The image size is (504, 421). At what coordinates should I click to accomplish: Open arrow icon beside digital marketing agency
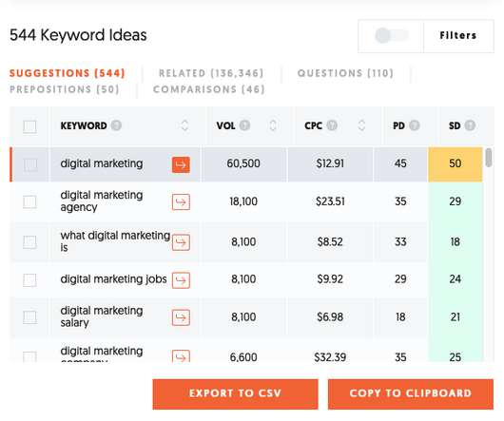181,202
